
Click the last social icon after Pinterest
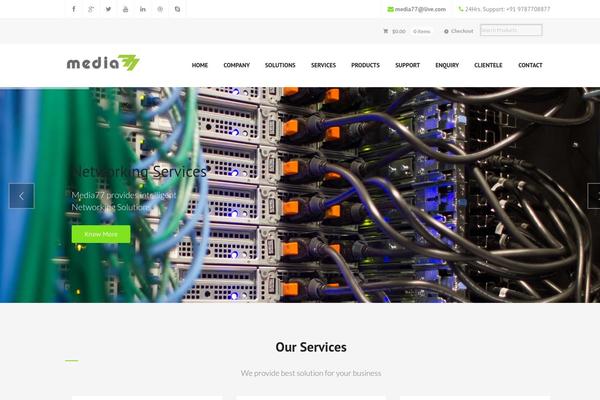tap(177, 9)
